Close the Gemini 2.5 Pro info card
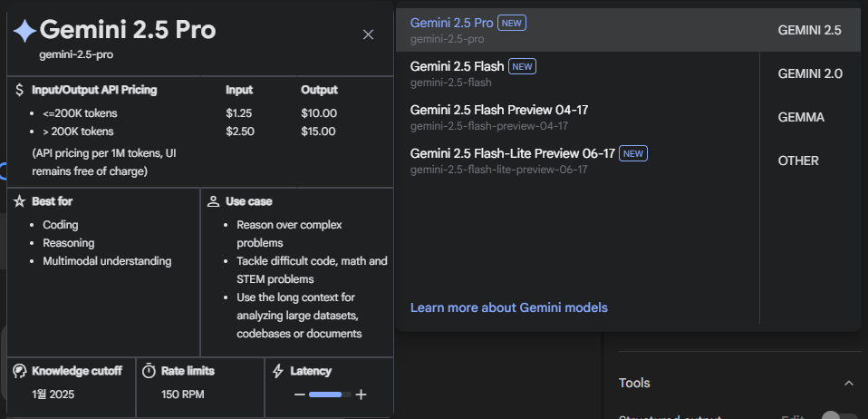Screen dimensions: 868x419 click(x=368, y=34)
